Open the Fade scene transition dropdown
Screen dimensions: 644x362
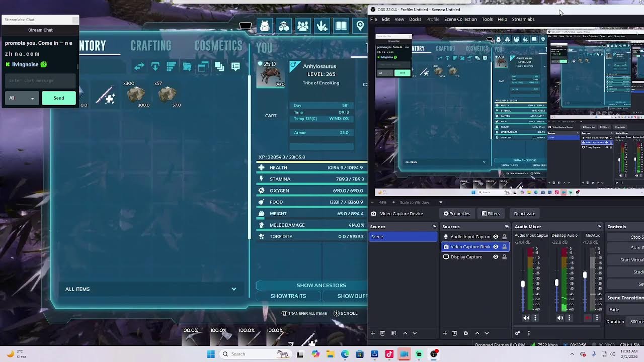point(625,310)
